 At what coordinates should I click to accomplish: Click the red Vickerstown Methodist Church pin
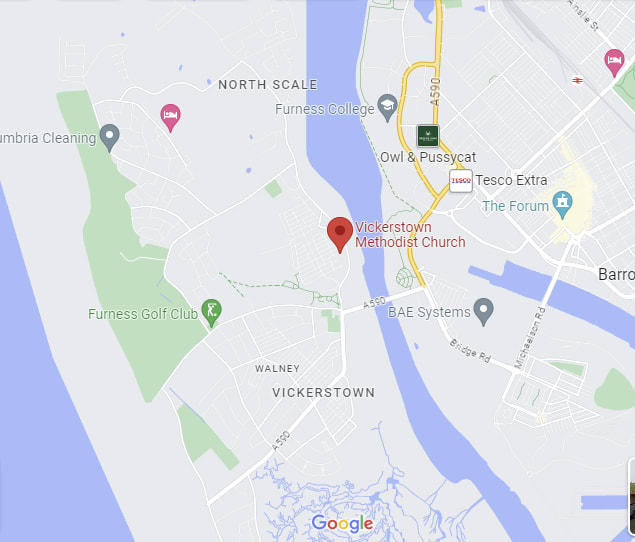point(340,235)
